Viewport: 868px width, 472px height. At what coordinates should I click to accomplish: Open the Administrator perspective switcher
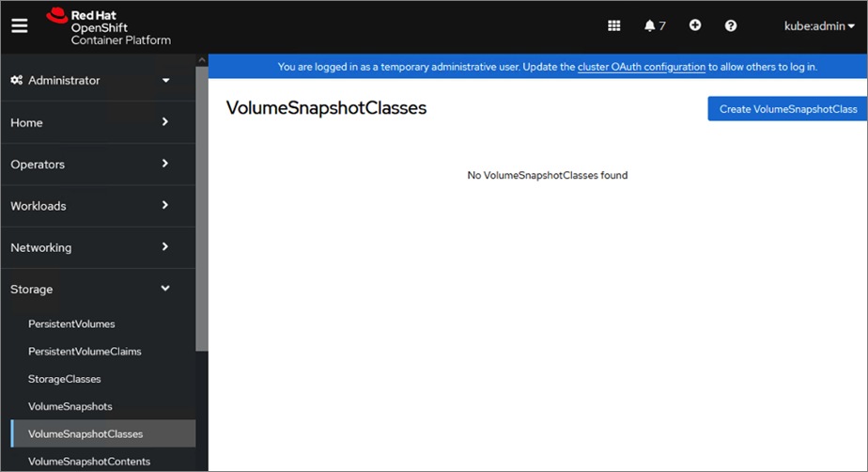pos(98,80)
